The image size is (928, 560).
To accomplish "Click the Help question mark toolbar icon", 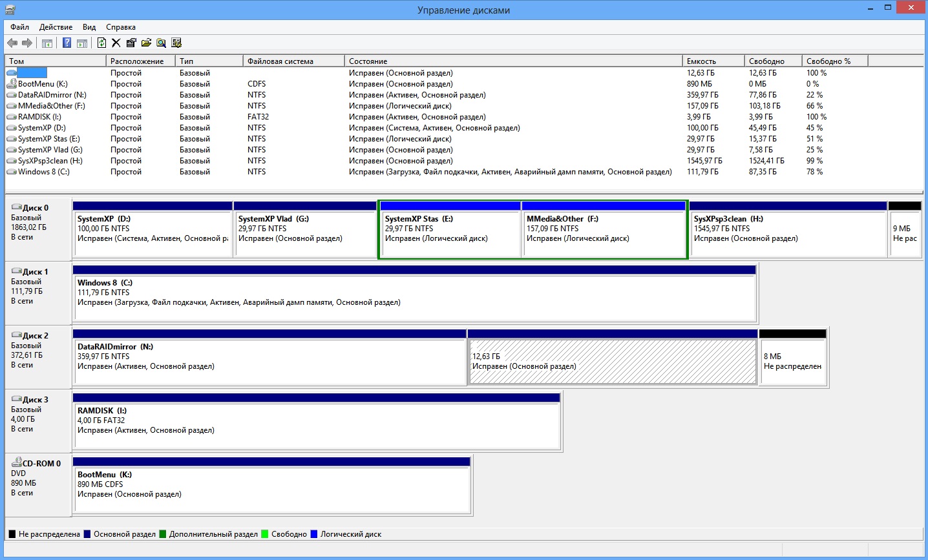I will click(67, 43).
